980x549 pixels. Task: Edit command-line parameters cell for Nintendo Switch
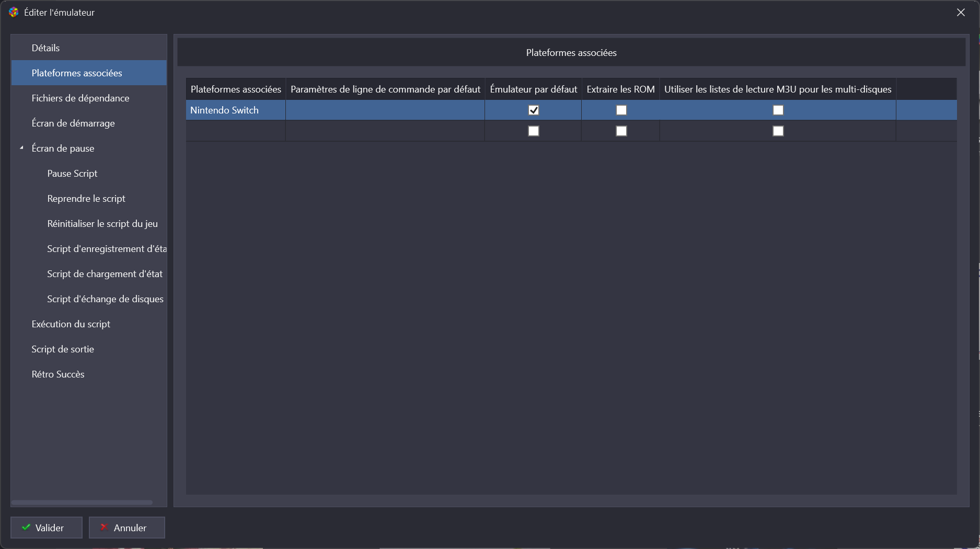coord(385,110)
